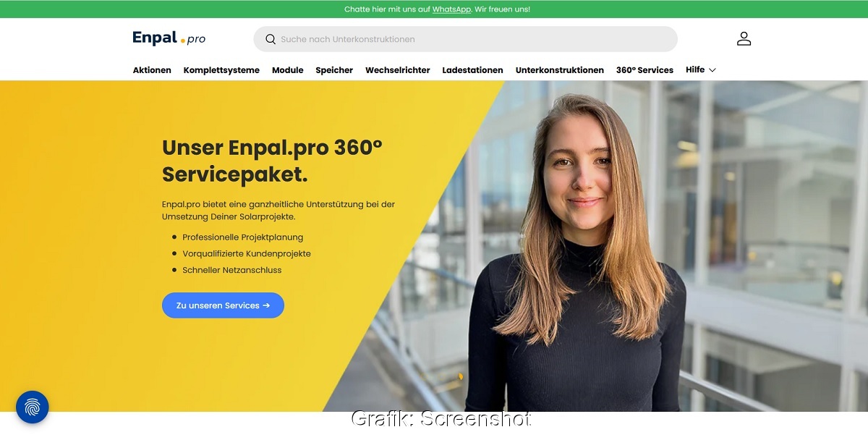Open the user account icon
The width and height of the screenshot is (868, 440).
[x=744, y=39]
